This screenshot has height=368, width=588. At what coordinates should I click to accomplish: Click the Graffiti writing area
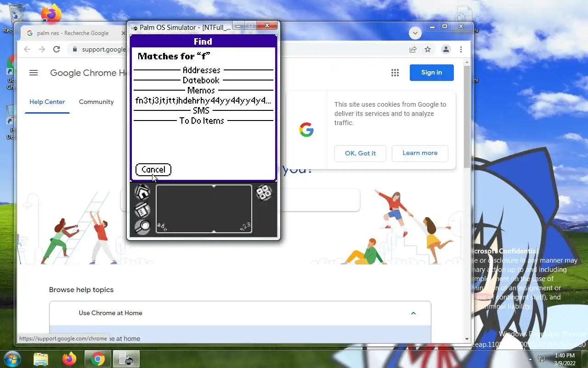(x=204, y=209)
